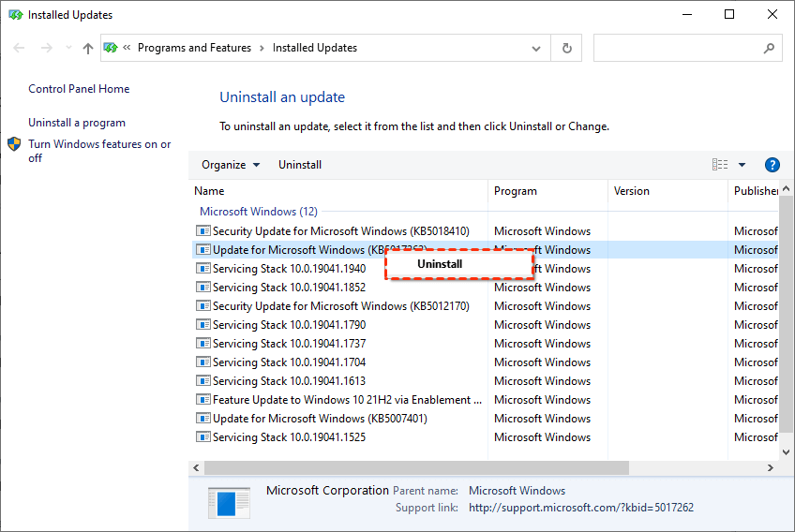Click icon of Feature Update to Windows 10 21H2

point(203,400)
